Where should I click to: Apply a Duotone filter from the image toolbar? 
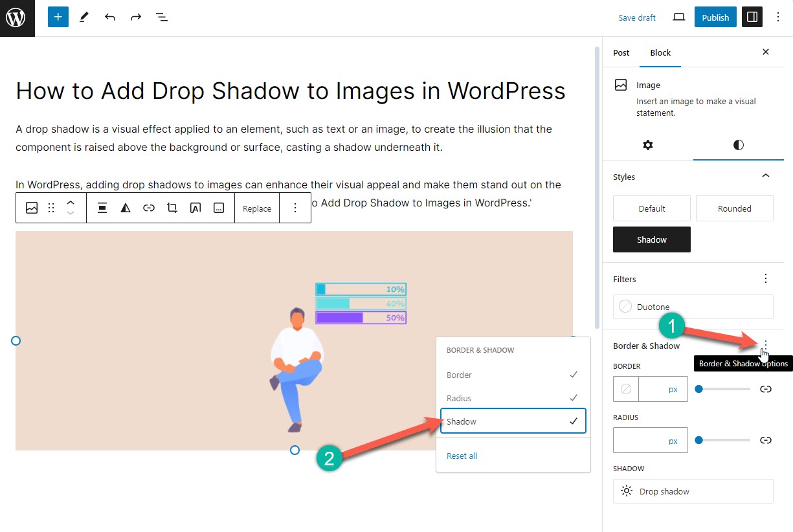click(x=125, y=208)
